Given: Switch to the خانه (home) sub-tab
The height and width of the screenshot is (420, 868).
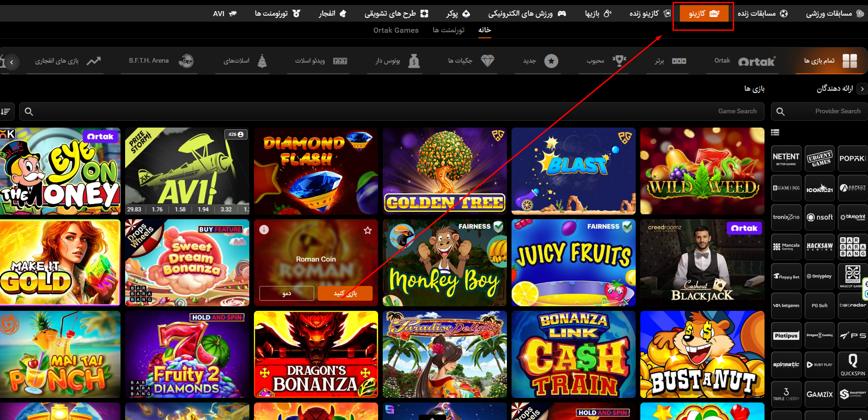Looking at the screenshot, I should [x=484, y=30].
